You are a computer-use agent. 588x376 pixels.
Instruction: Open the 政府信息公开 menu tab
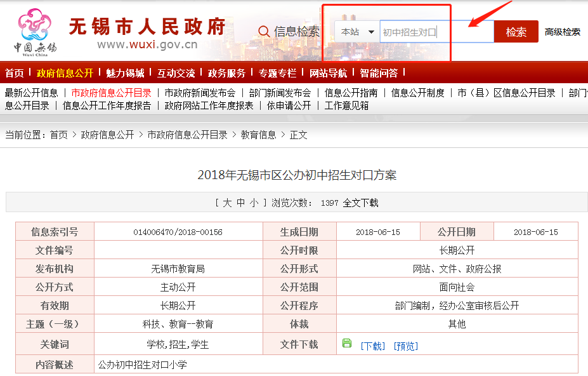coord(65,73)
